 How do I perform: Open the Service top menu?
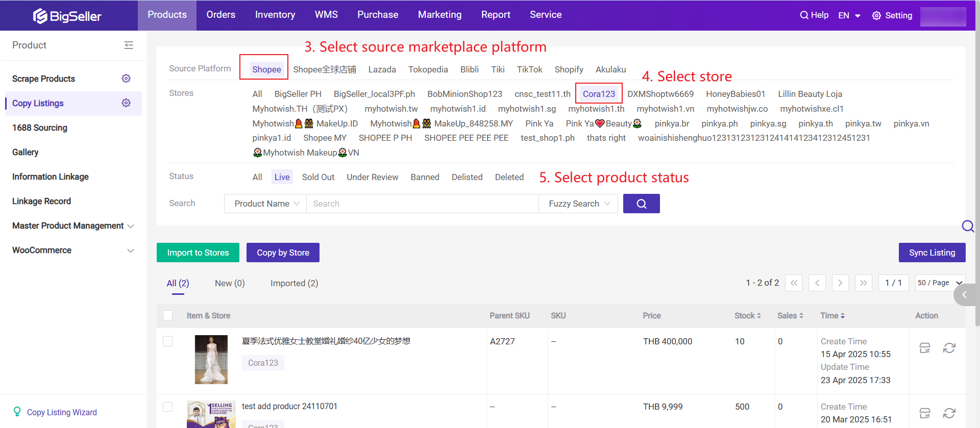click(x=546, y=15)
